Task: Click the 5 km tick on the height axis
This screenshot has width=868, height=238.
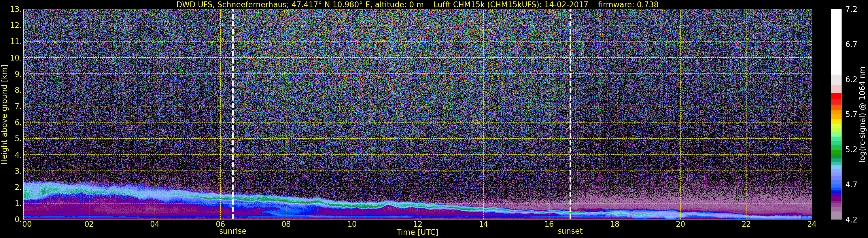Action: tap(18, 139)
